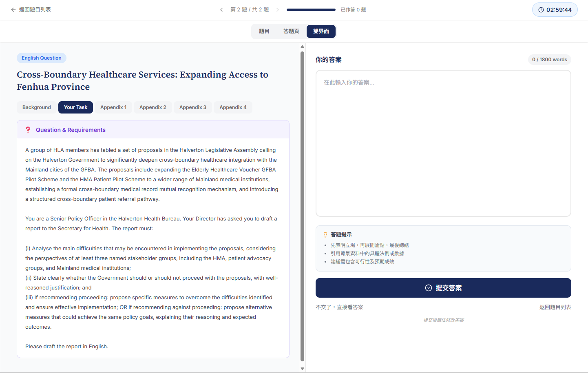
Task: Click the scroll down arrow of question panel
Action: [302, 369]
